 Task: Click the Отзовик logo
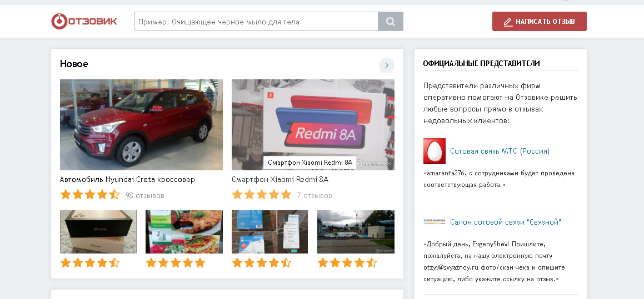click(84, 21)
